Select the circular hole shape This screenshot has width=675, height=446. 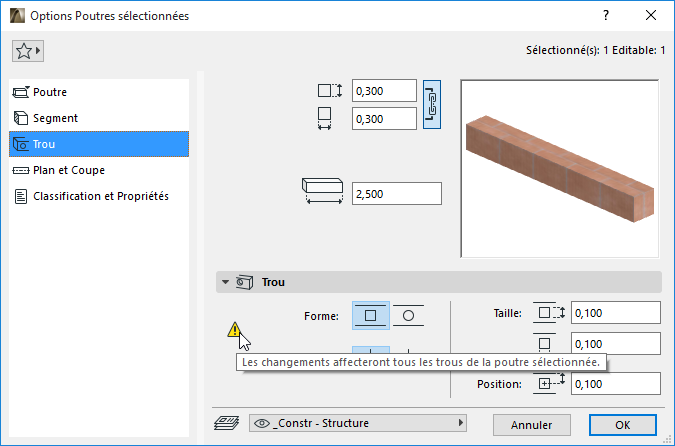(408, 316)
